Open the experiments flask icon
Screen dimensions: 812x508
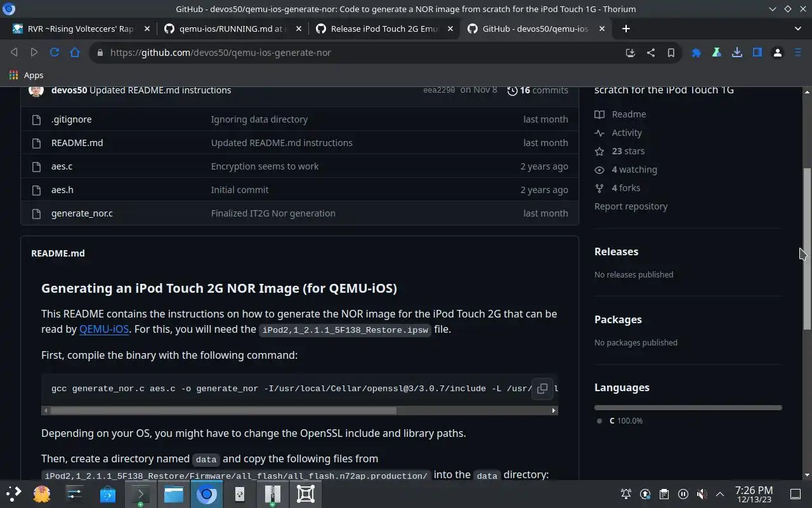(716, 53)
